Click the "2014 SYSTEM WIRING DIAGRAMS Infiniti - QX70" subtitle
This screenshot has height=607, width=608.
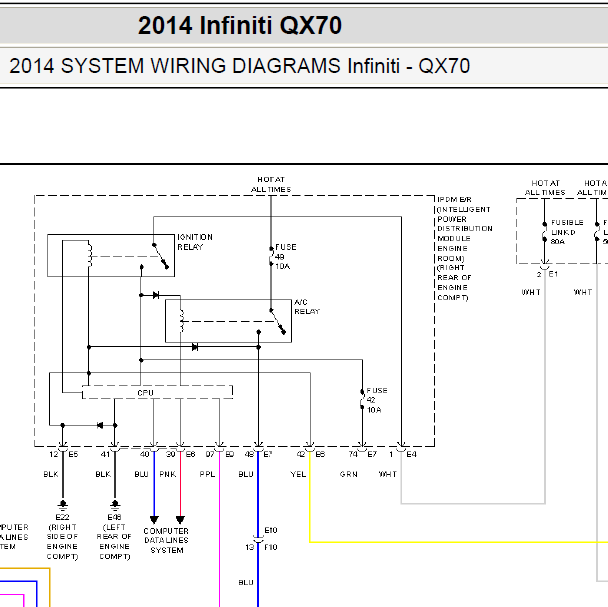click(x=240, y=66)
